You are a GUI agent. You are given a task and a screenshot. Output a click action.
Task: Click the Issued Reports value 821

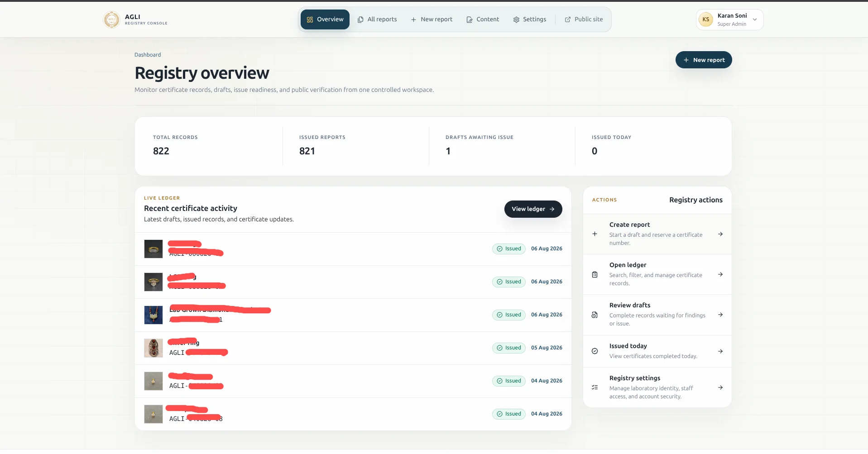307,151
